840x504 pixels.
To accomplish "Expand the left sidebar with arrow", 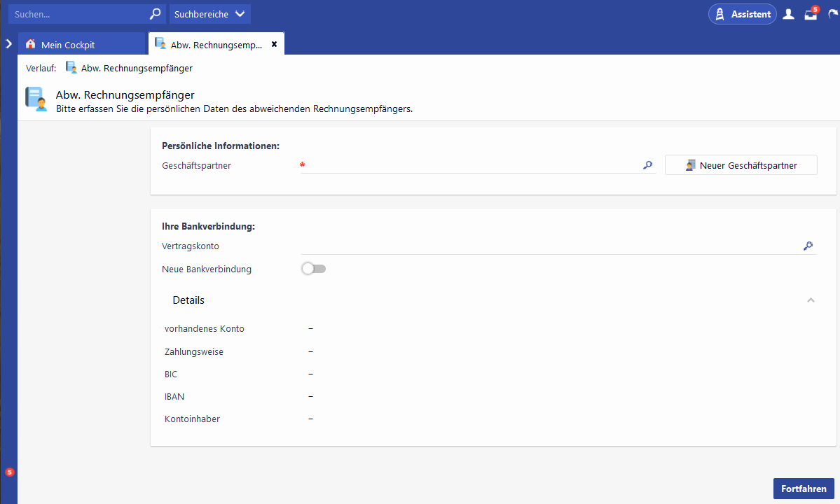I will (x=8, y=43).
